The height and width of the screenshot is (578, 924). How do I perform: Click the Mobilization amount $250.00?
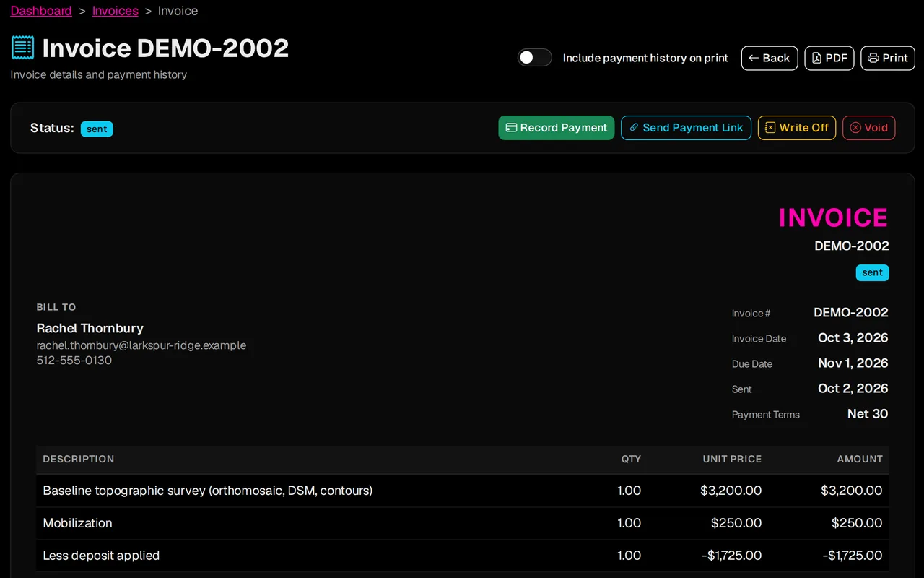pos(857,523)
